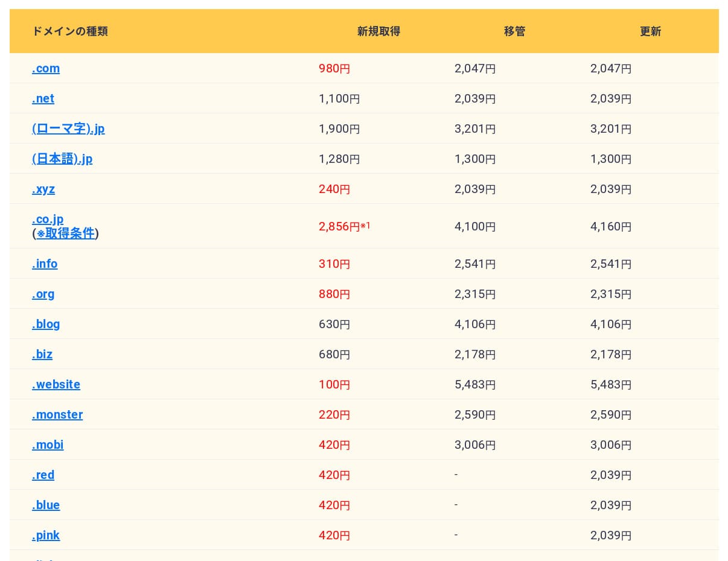Select the (日本語).jp domain link
Screen dimensions: 728x561
click(62, 159)
